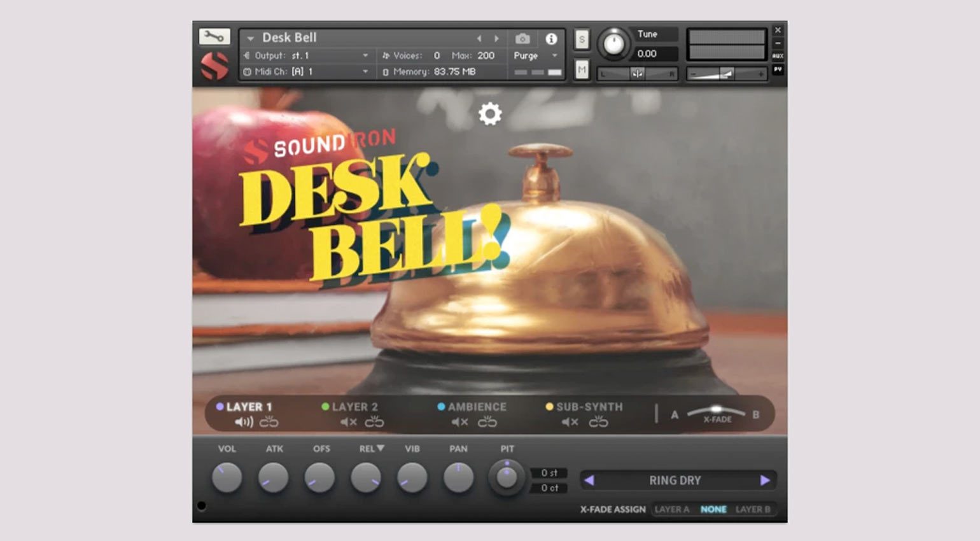980x541 pixels.
Task: Click the Soundiron S logo icon
Action: (x=214, y=66)
